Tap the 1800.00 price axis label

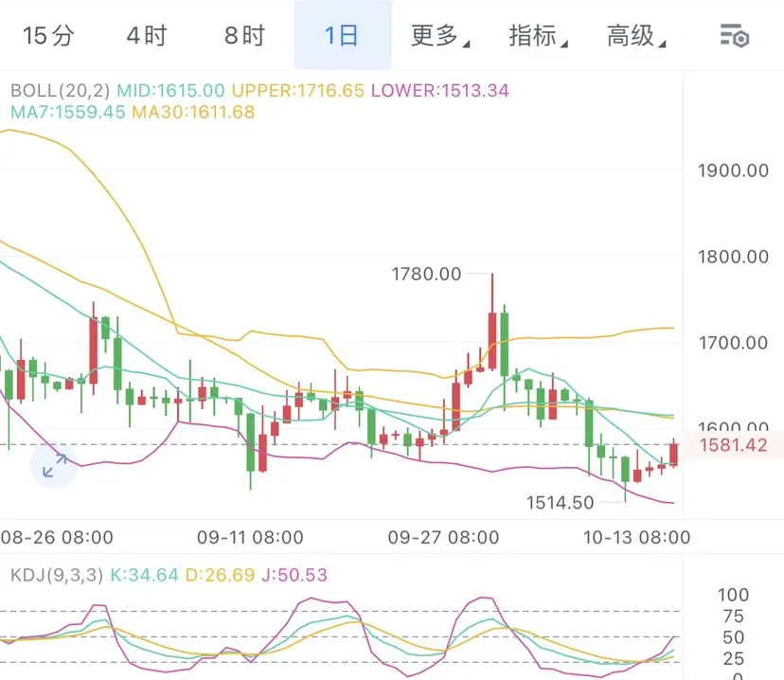[x=733, y=257]
